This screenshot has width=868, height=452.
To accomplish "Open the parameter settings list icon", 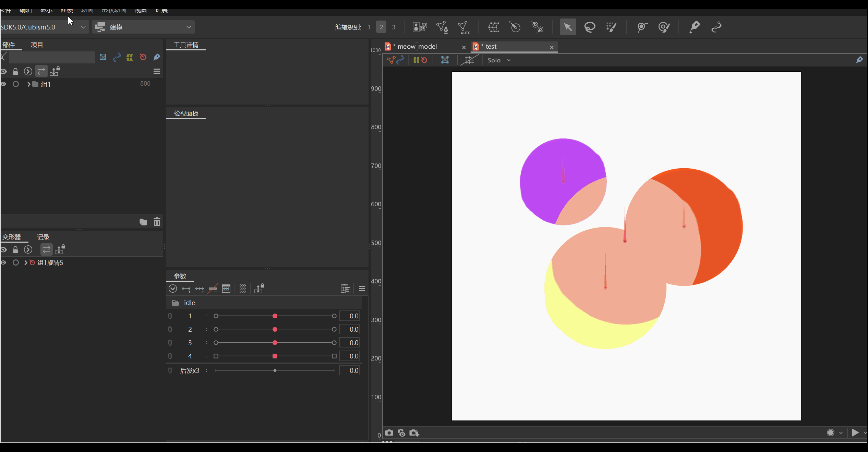I will tap(346, 289).
